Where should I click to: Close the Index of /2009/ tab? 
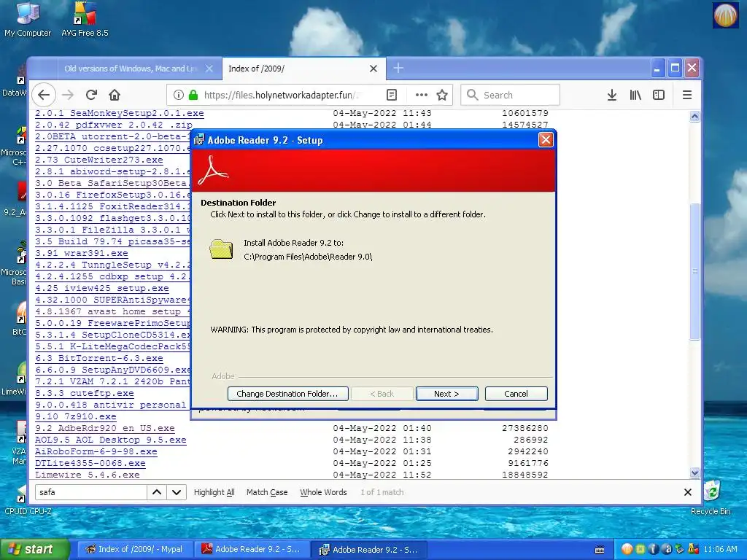coord(373,69)
